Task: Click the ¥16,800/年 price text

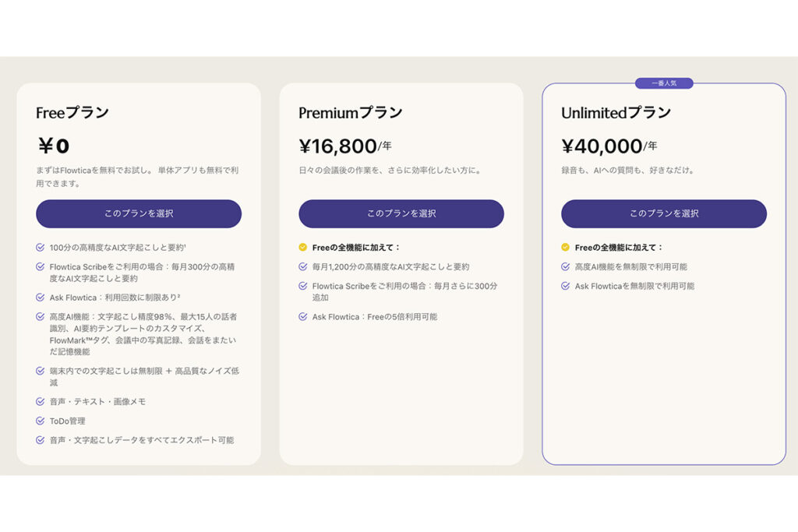Action: [x=345, y=146]
